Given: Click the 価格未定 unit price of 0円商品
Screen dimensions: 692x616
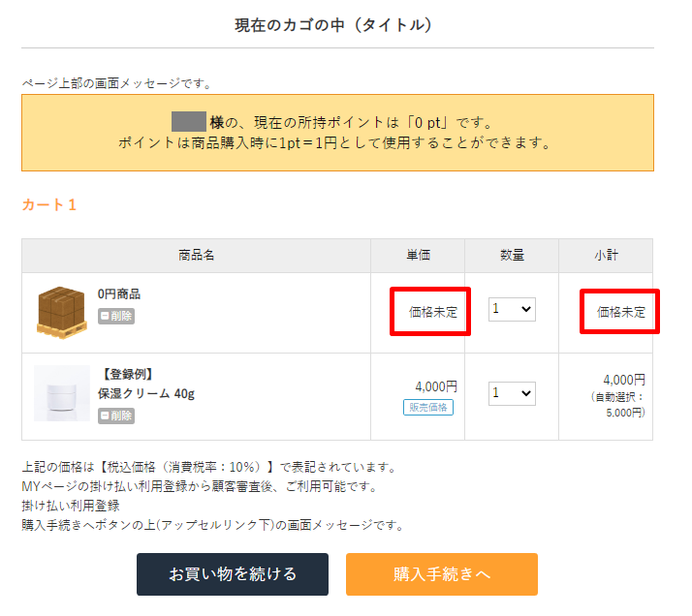Looking at the screenshot, I should coord(432,312).
